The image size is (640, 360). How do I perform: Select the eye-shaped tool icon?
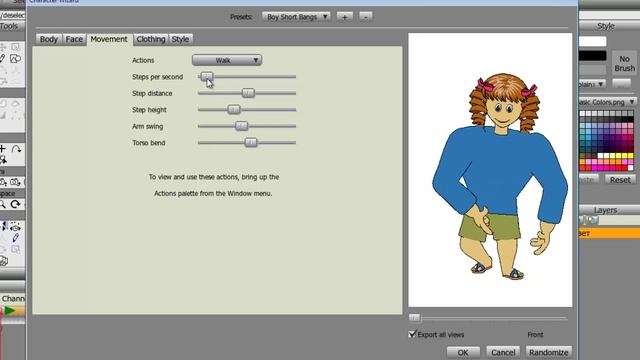pos(16,227)
